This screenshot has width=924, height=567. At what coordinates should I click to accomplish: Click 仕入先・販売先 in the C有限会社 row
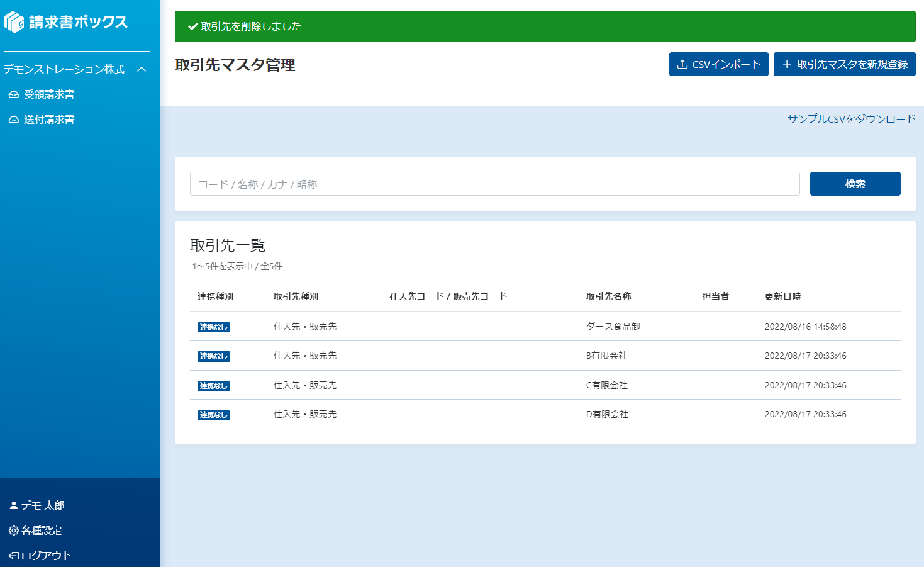[305, 385]
